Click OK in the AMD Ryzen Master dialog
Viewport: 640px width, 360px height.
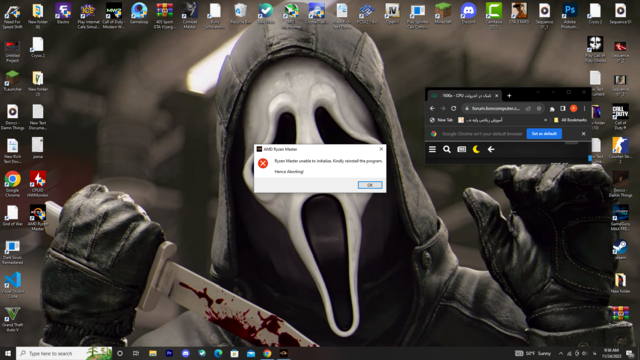pyautogui.click(x=370, y=185)
